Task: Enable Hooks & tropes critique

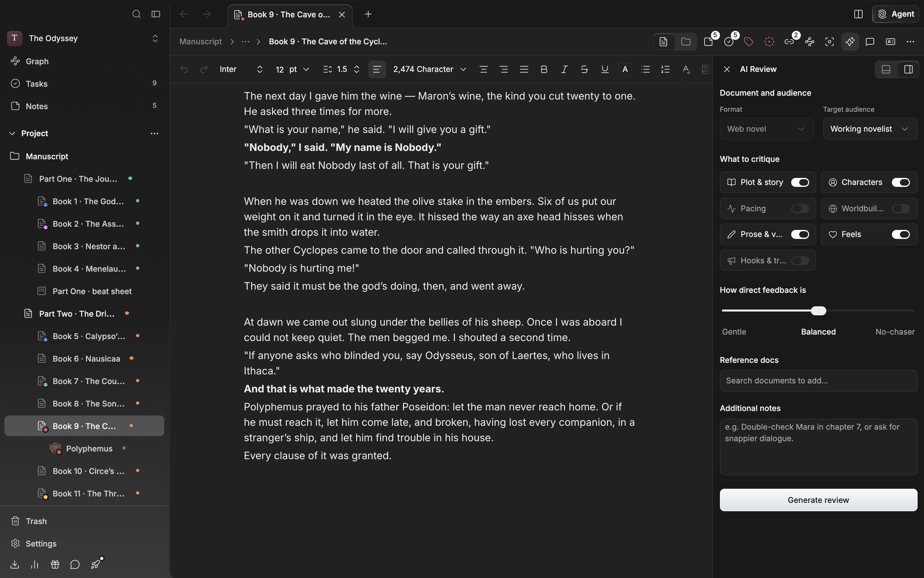Action: tap(800, 260)
